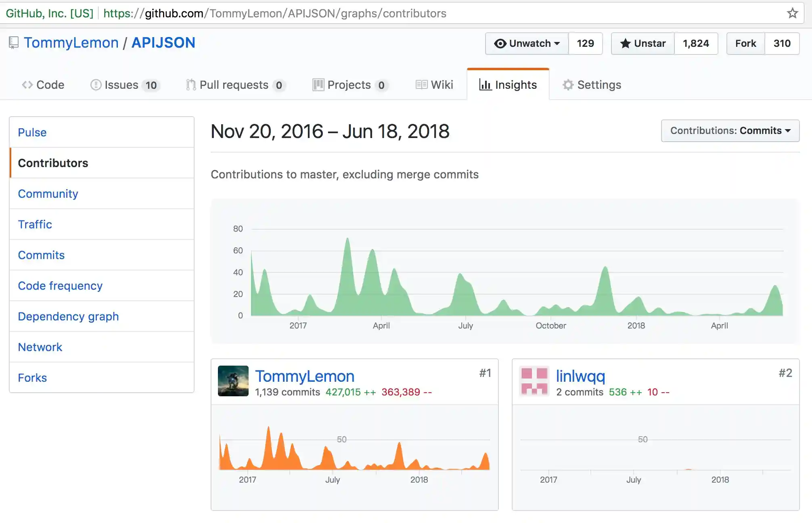
Task: Open the APIJSON repository link
Action: pos(163,43)
